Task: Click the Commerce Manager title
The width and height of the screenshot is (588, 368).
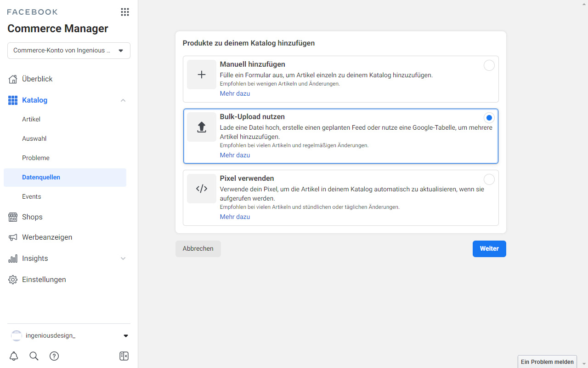Action: point(58,29)
